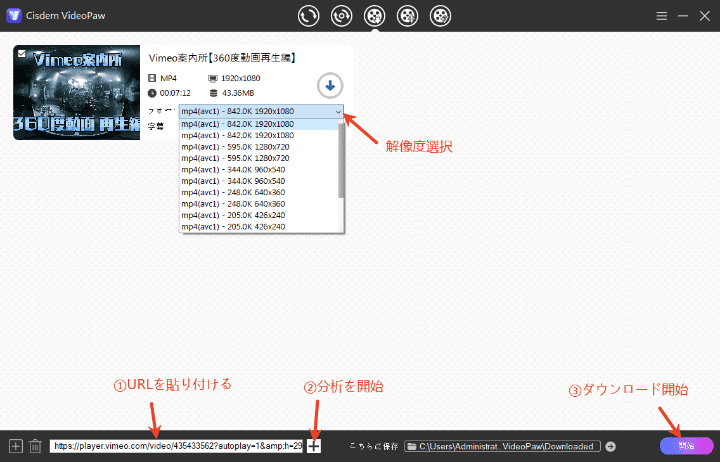720x462 pixels.
Task: Click the format list vertical scrollbar
Action: click(341, 160)
